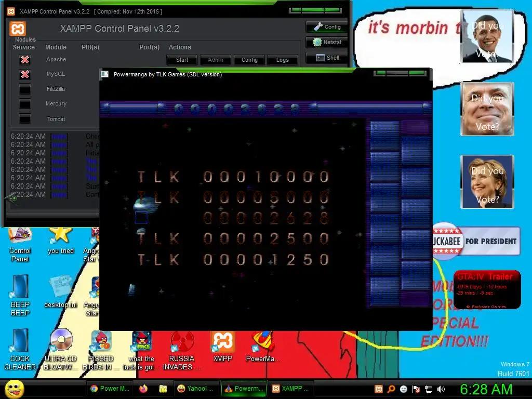The height and width of the screenshot is (399, 532).
Task: Click the XAMPP title bar icon
Action: point(11,11)
